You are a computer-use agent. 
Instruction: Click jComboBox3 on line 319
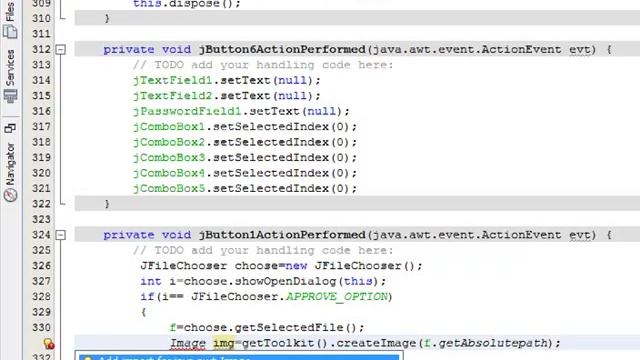tap(169, 158)
